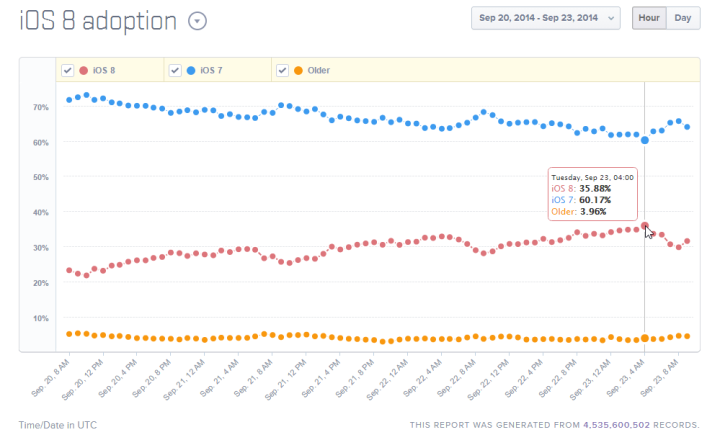Click the red iOS 8 legend dot
Viewport: 720px width, 440px height.
point(83,71)
